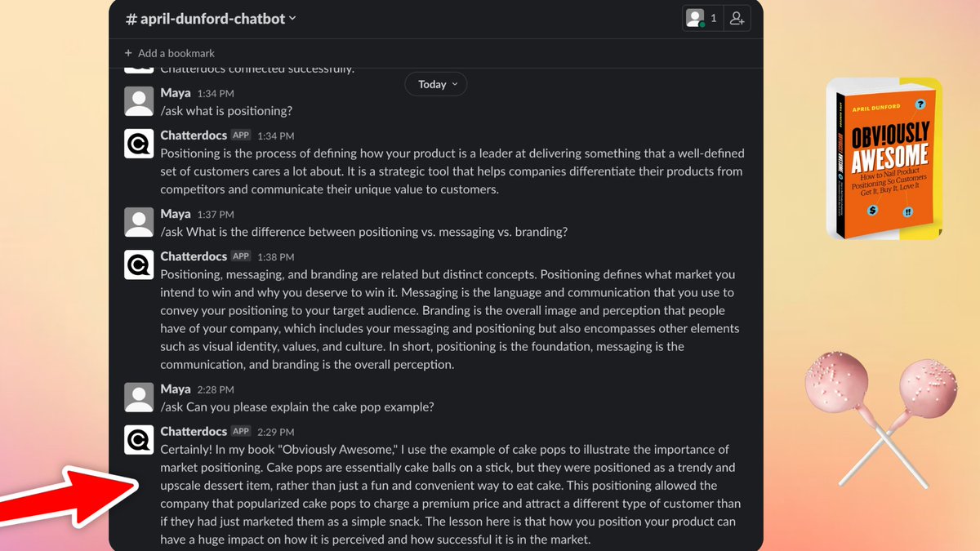The image size is (980, 551).
Task: Open the Chatterdocs icon next to the cake pop answer
Action: click(139, 439)
